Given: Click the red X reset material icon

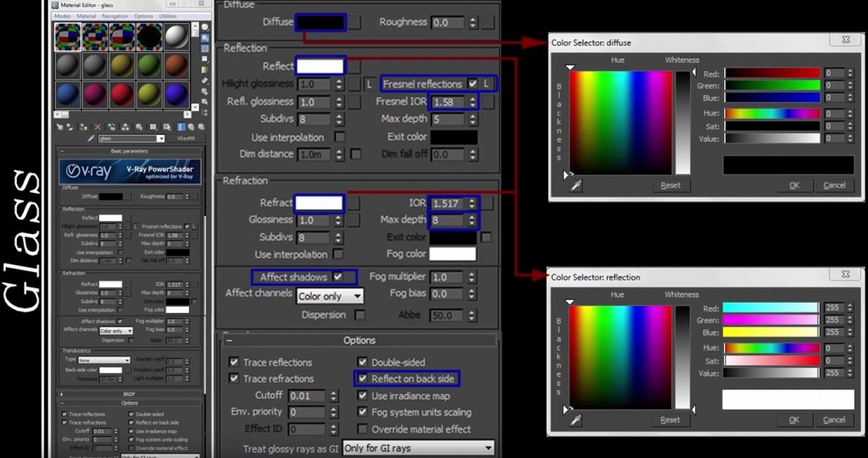Looking at the screenshot, I should coord(97,126).
